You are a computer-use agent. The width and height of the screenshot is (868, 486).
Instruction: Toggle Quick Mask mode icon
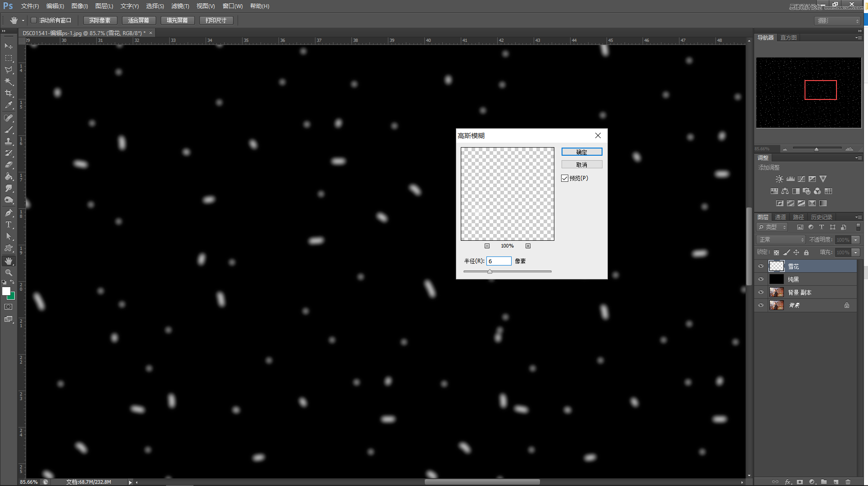[x=9, y=307]
